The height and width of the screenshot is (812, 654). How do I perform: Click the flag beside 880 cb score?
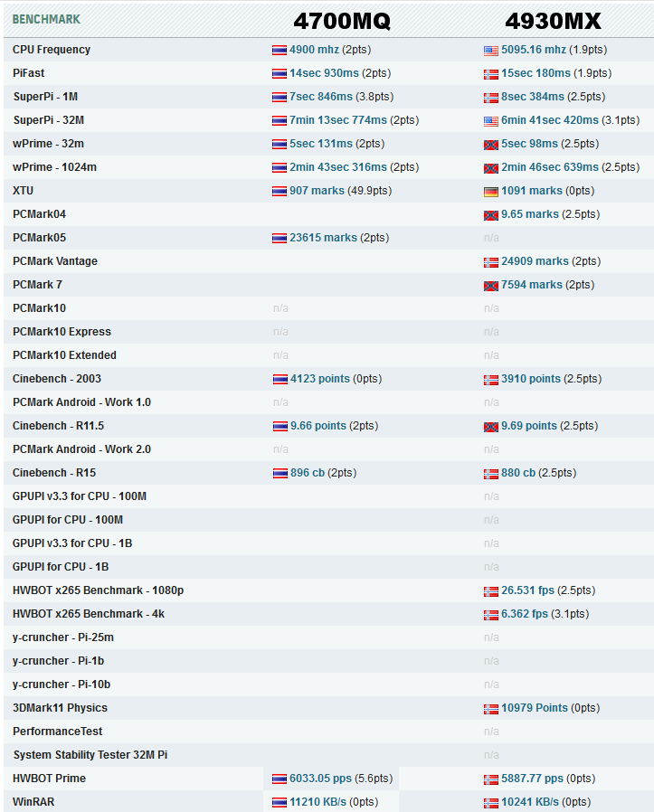(491, 473)
